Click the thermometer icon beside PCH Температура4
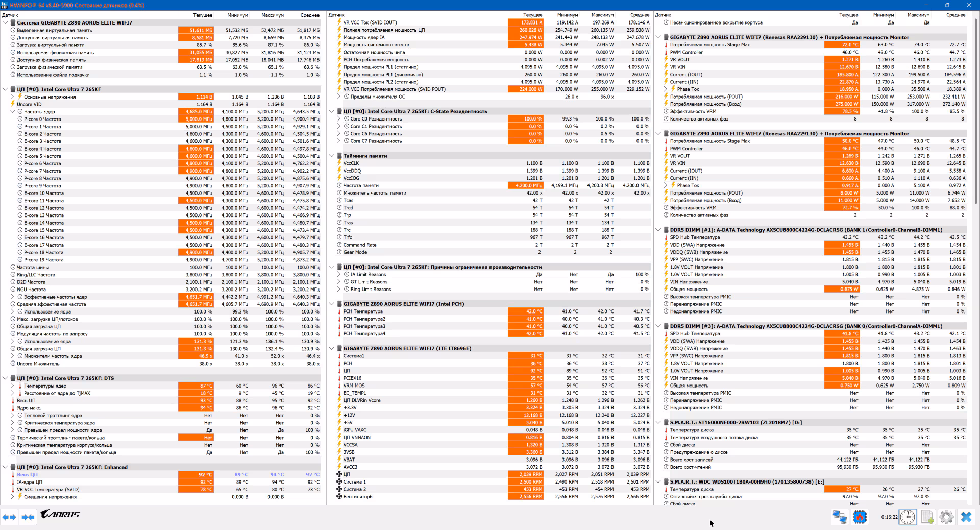980x530 pixels. (x=339, y=334)
